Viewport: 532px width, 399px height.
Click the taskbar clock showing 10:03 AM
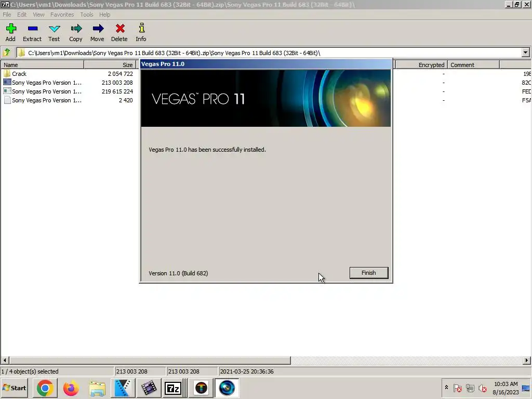click(506, 388)
